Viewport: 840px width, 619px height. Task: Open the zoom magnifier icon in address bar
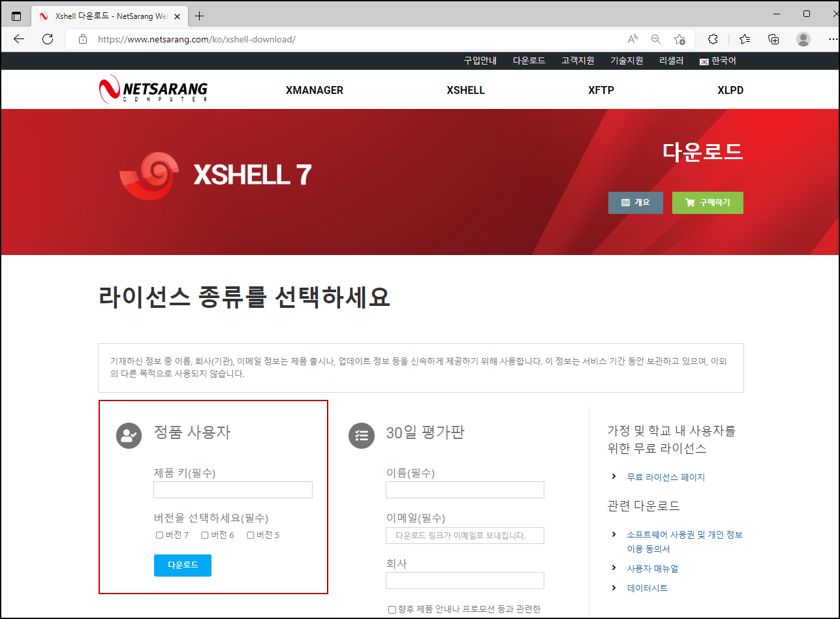pos(656,39)
